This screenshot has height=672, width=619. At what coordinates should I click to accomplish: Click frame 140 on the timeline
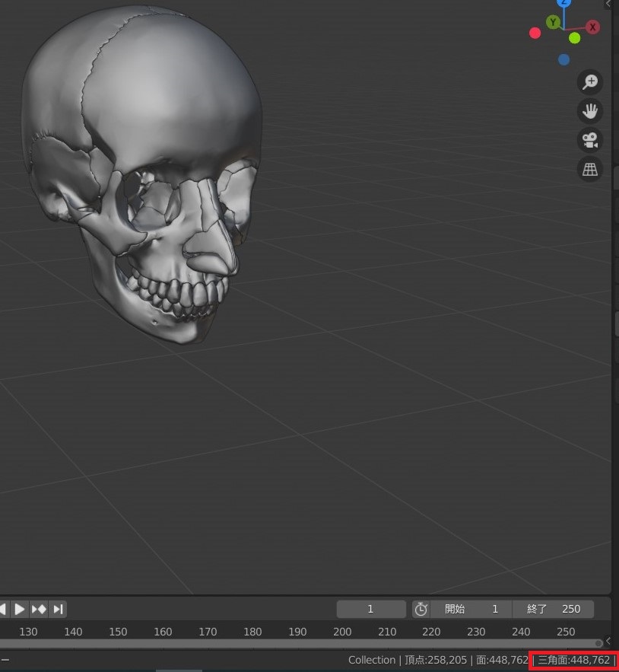73,632
